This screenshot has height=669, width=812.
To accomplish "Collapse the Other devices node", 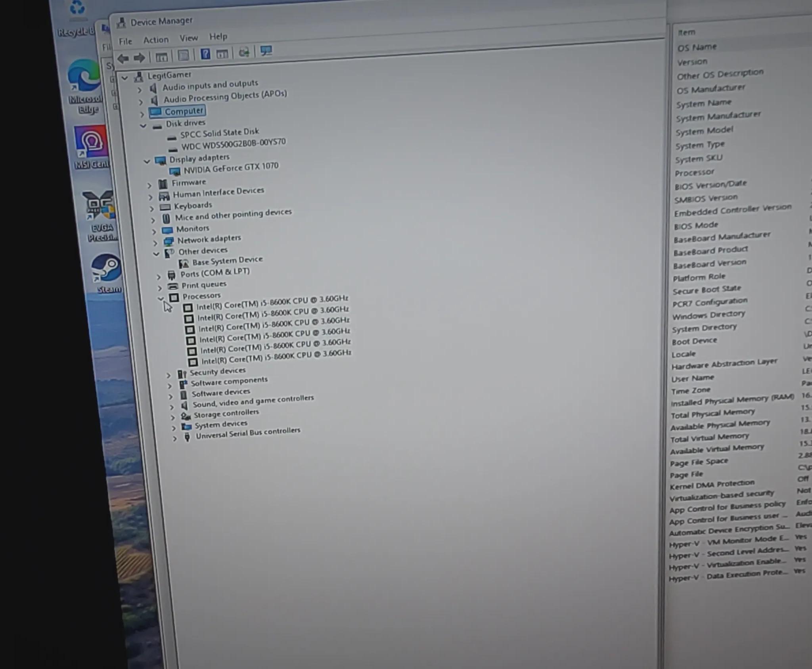I will [x=156, y=253].
